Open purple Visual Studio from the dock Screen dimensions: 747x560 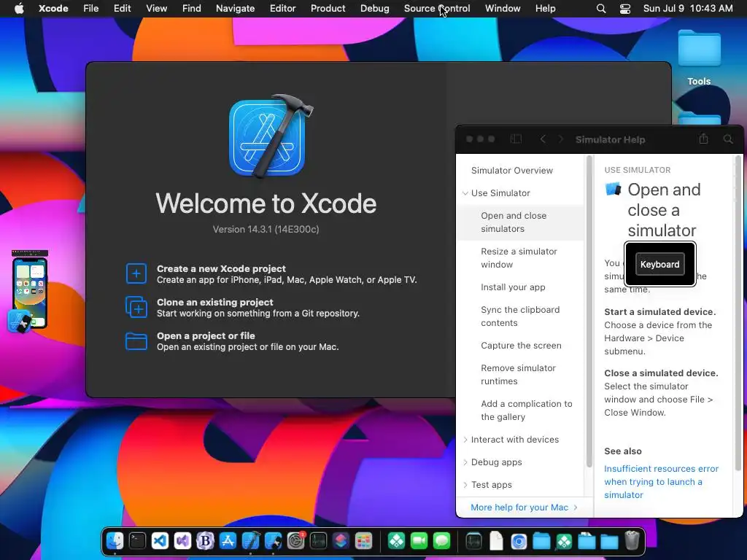(x=182, y=541)
